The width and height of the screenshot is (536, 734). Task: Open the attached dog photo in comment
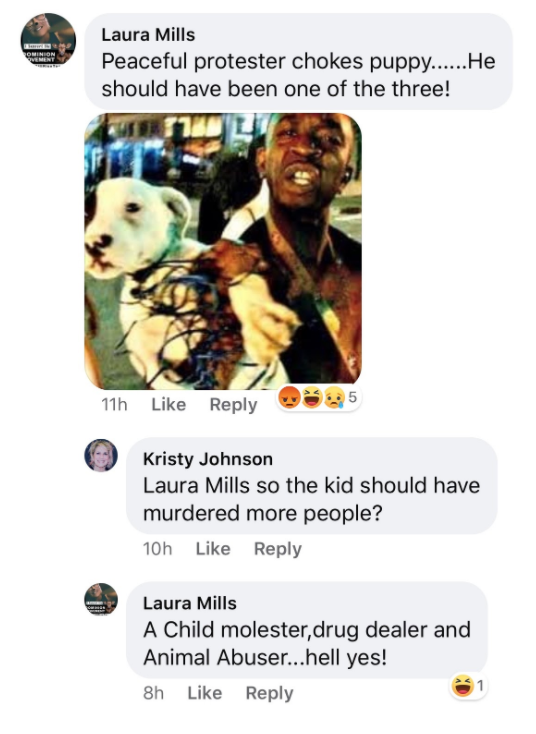click(223, 251)
